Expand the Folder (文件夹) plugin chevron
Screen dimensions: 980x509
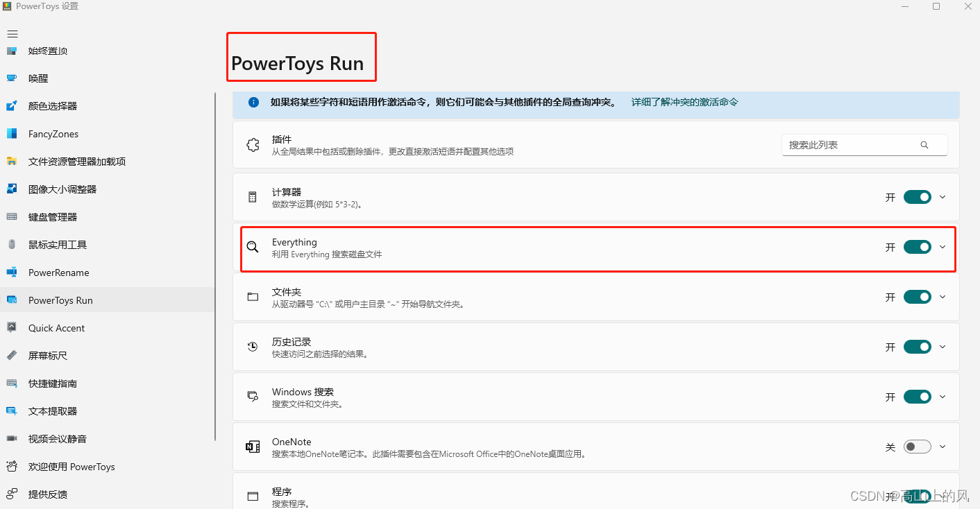943,297
